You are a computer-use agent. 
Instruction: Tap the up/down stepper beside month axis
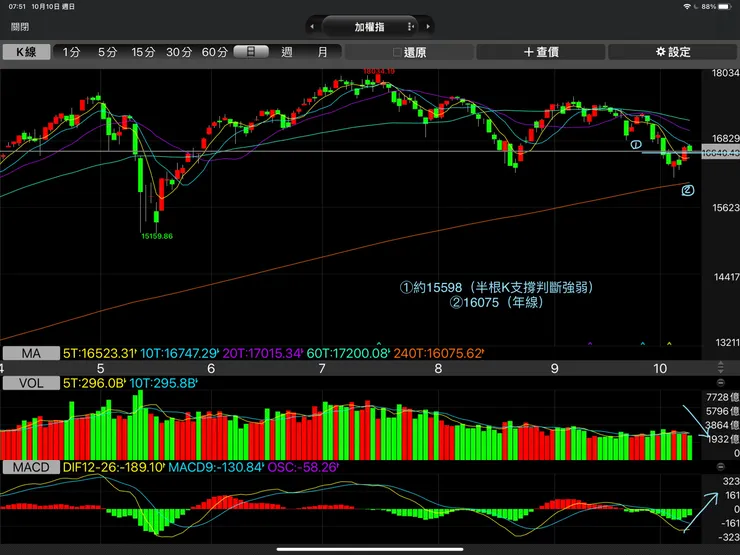coord(721,367)
